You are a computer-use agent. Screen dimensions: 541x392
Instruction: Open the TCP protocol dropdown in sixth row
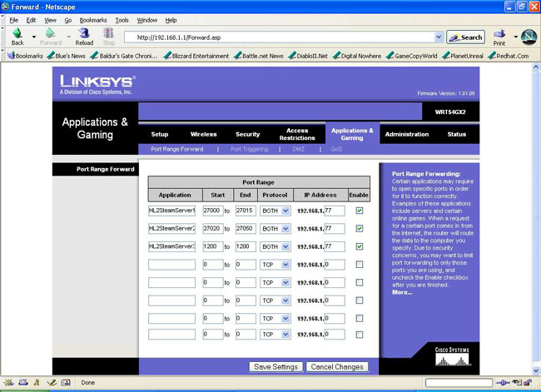click(275, 300)
